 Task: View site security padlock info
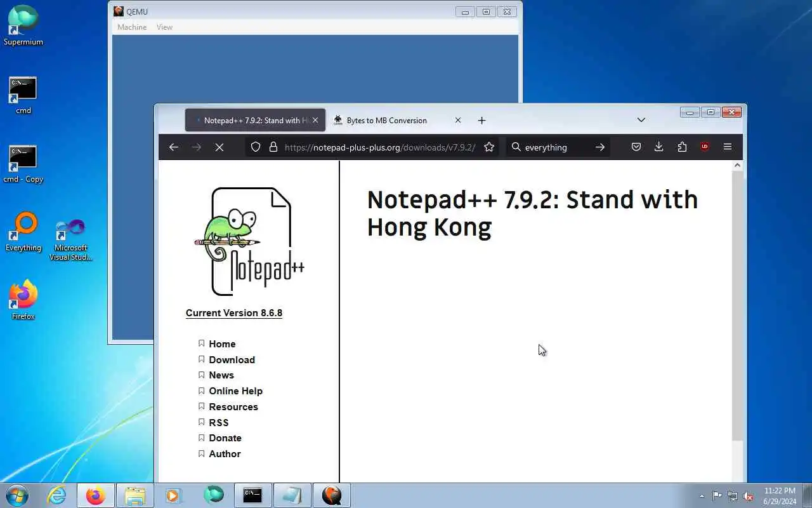pos(273,147)
